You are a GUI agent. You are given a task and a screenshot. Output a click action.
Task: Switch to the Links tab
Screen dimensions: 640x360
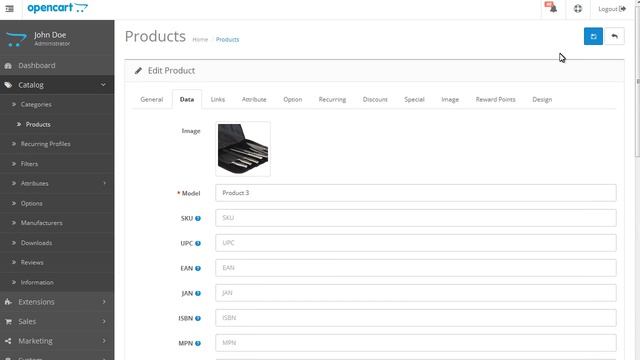(218, 99)
